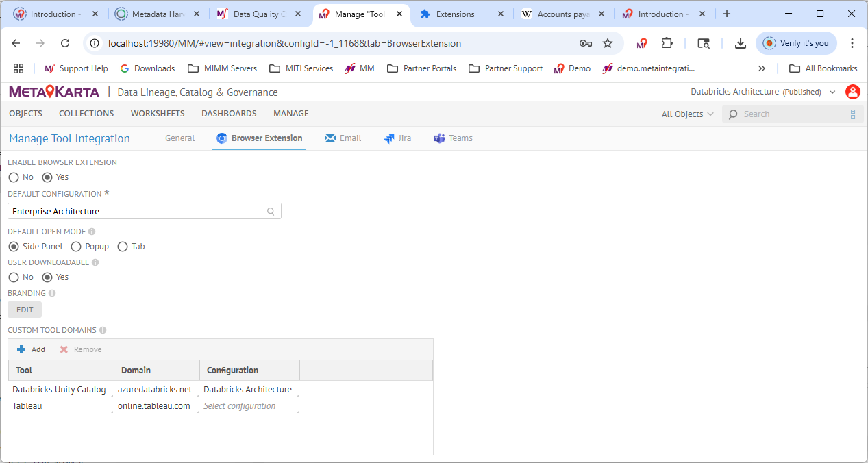Viewport: 868px width, 463px height.
Task: Click the info icon next to Default Open Mode
Action: [x=92, y=231]
